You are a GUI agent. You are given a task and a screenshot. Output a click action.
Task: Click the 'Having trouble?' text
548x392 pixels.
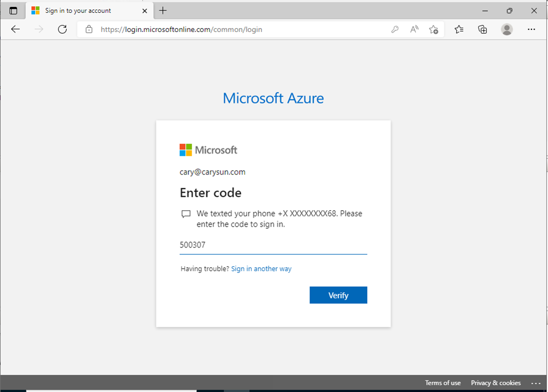(205, 269)
